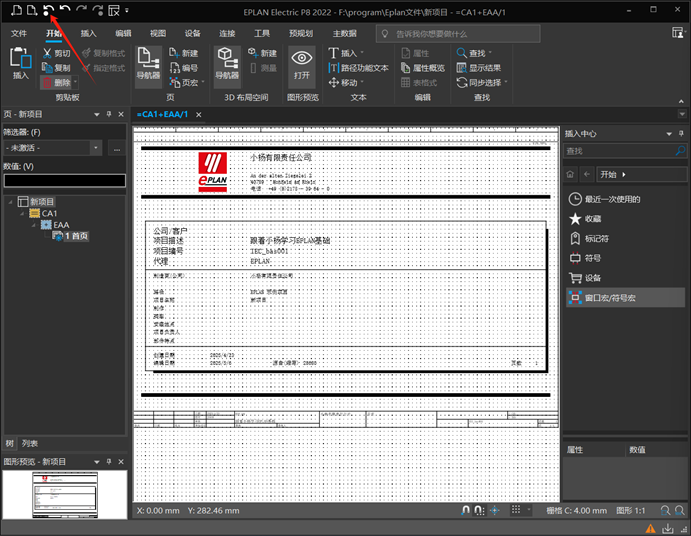Screen dimensions: 691x536
Task: Click the warning triangle icon at bottom right
Action: [650, 529]
